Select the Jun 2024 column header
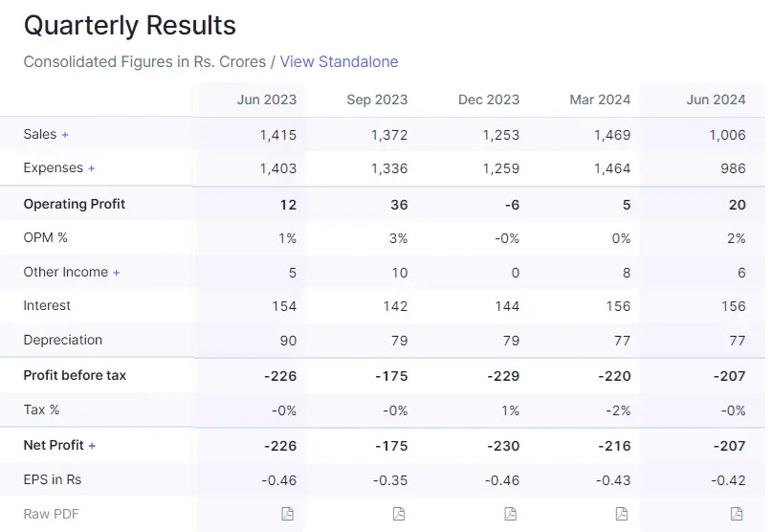This screenshot has width=771, height=532. (716, 100)
